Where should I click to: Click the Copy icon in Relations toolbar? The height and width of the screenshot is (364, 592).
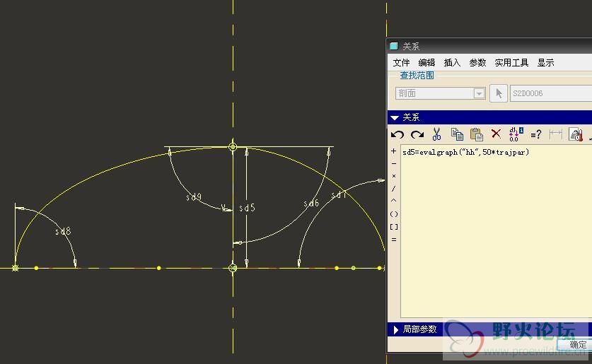point(457,134)
